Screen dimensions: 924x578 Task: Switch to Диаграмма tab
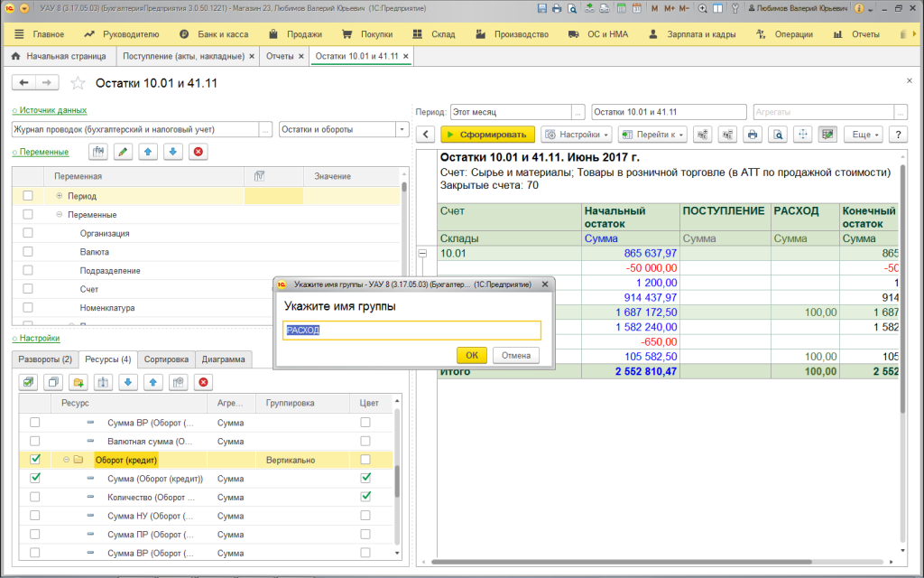224,359
